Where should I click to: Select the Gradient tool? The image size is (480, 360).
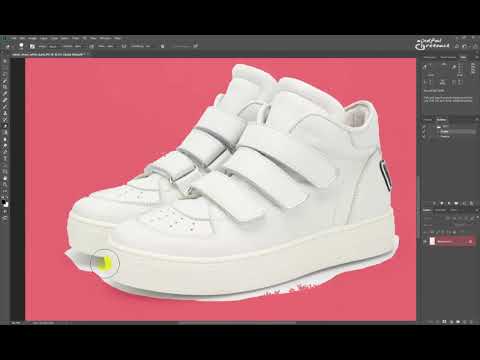click(5, 132)
